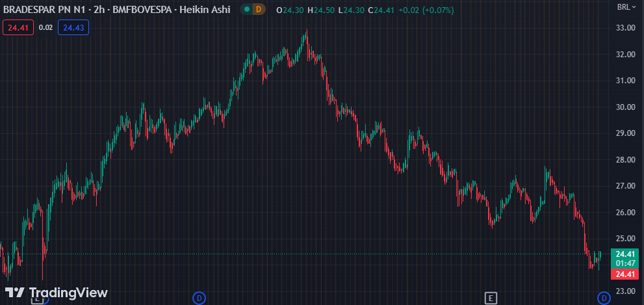Viewport: 644px width, 305px height.
Task: Click the high value H24.50
Action: [321, 10]
